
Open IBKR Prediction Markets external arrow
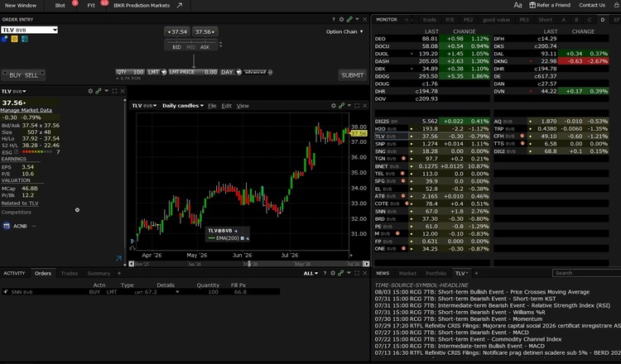pyautogui.click(x=180, y=6)
